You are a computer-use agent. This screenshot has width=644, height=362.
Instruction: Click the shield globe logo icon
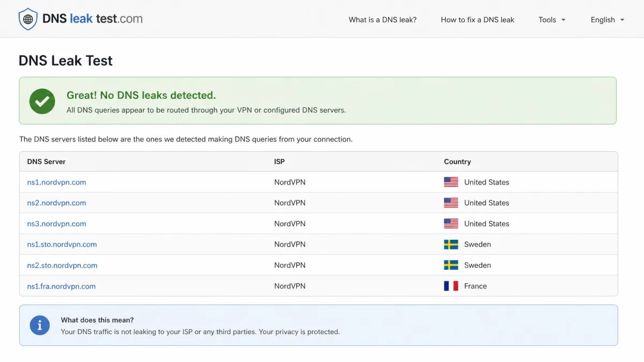28,19
